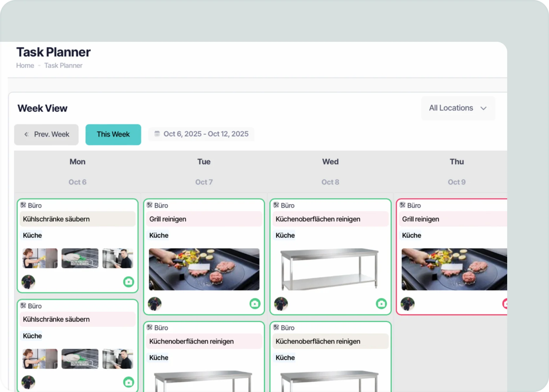Click the Küche tag on Tuesday's Grill reinigen card
This screenshot has width=549, height=392.
coord(159,235)
